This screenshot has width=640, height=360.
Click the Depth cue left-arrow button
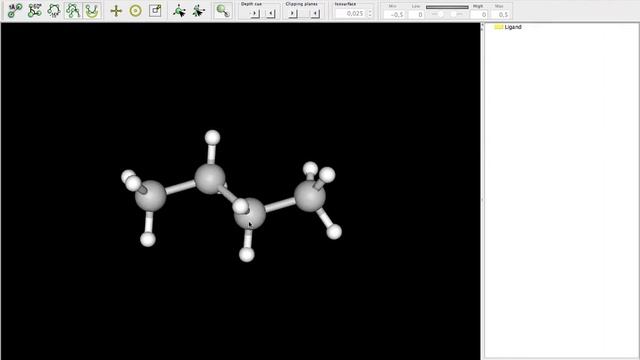(x=270, y=14)
